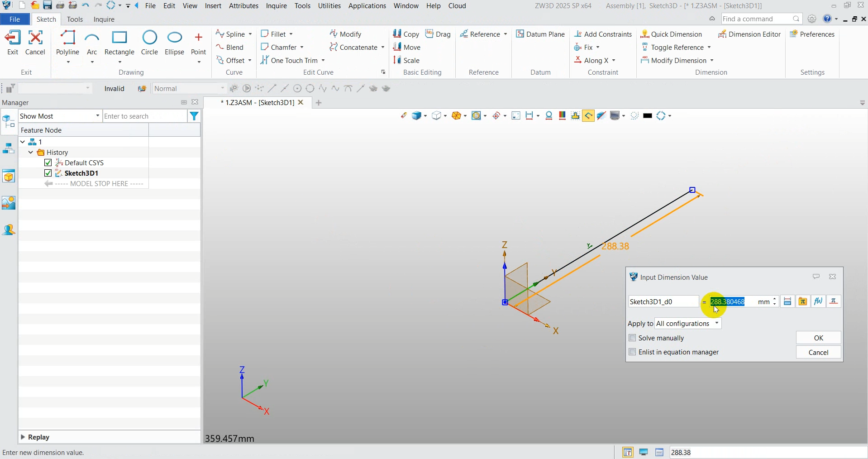Image resolution: width=868 pixels, height=459 pixels.
Task: Switch to the Inquire tab
Action: [x=104, y=19]
